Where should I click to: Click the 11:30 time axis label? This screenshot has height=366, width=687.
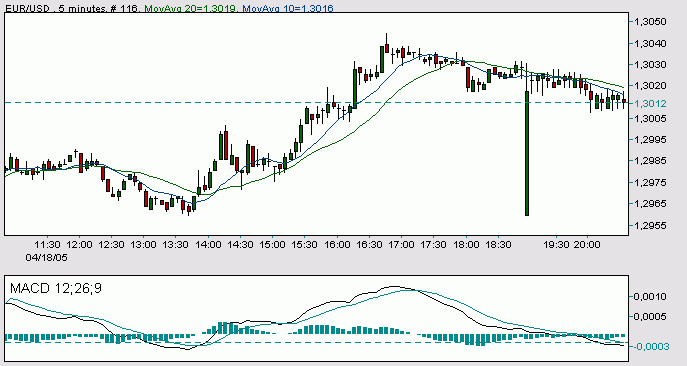tap(47, 245)
